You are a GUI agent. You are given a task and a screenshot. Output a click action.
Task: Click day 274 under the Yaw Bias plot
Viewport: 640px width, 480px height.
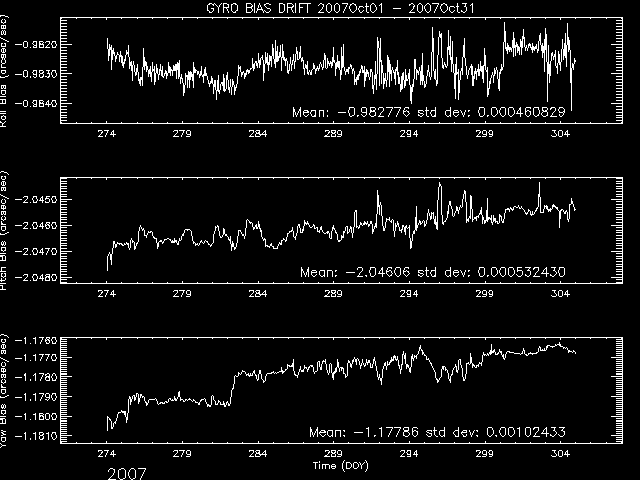[107, 453]
